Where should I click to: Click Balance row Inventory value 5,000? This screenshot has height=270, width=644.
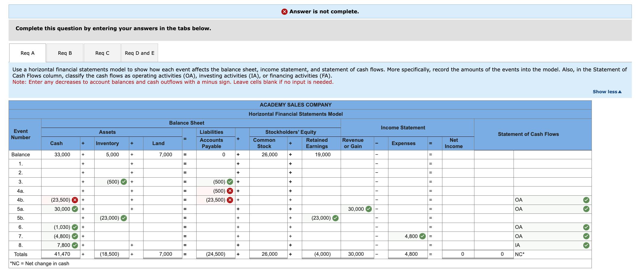click(113, 155)
